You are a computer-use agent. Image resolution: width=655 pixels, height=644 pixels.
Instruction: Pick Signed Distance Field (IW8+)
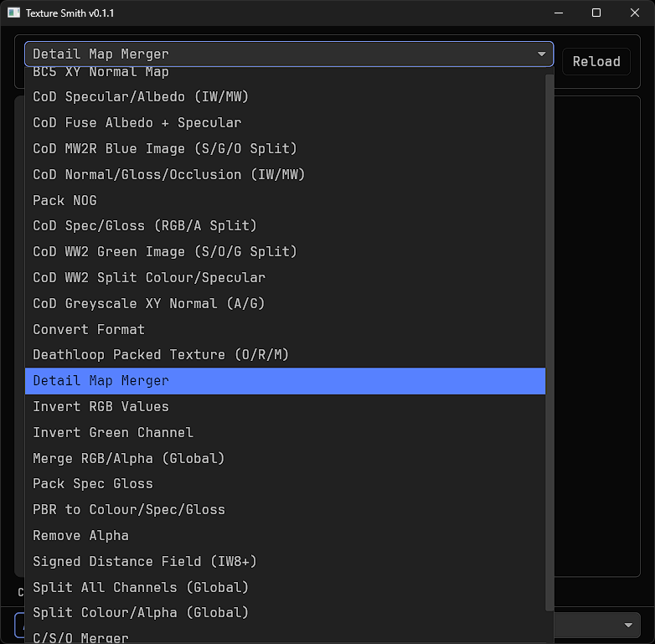[285, 561]
